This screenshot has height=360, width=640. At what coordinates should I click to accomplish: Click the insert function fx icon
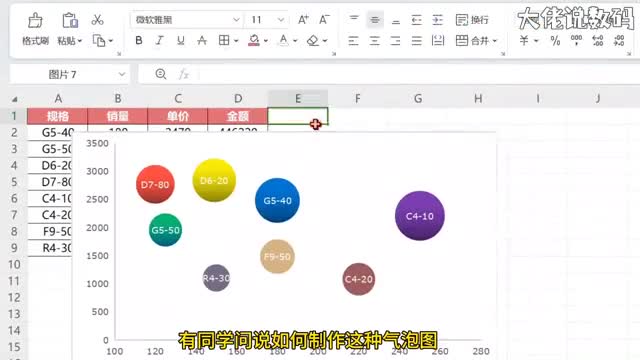pyautogui.click(x=184, y=74)
